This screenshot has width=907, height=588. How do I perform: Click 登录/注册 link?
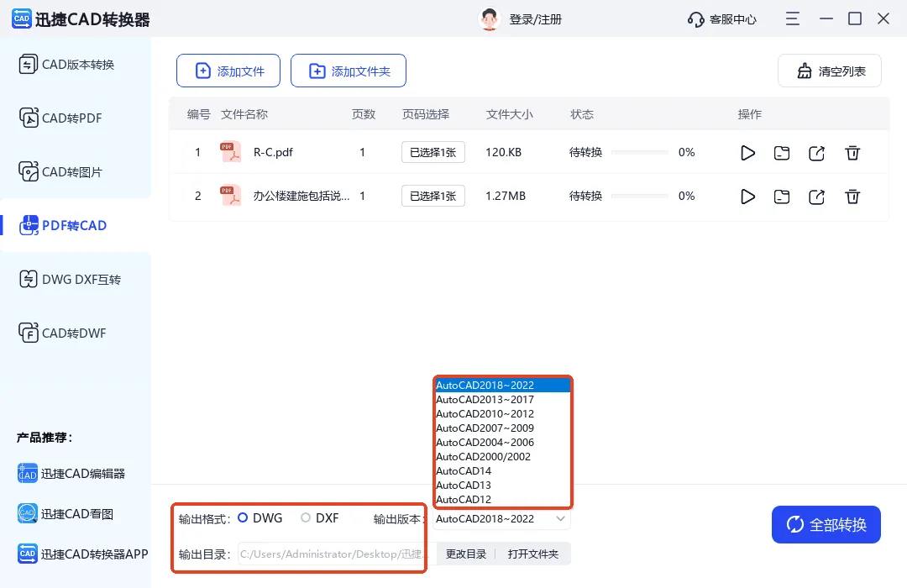[x=535, y=19]
